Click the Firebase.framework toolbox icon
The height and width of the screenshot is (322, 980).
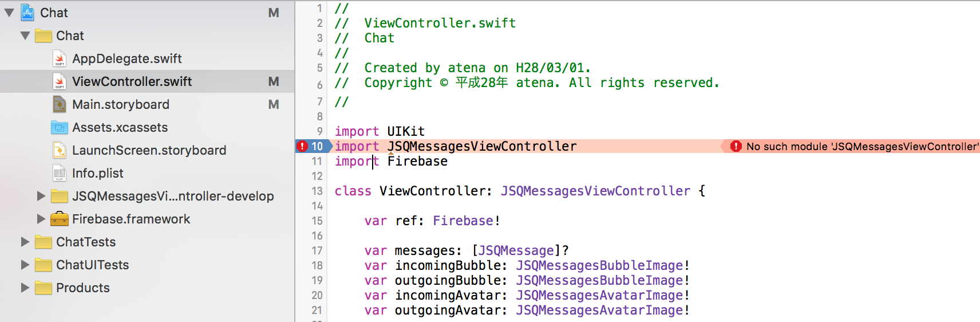60,219
